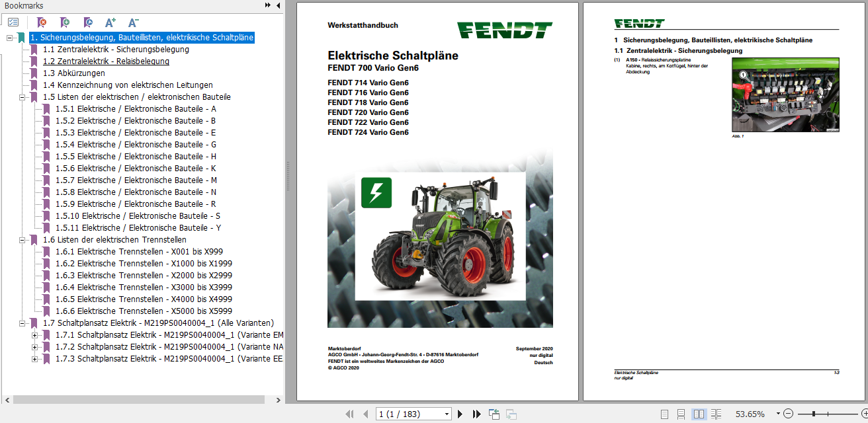
Task: Click the previous view navigation icon
Action: pyautogui.click(x=494, y=414)
